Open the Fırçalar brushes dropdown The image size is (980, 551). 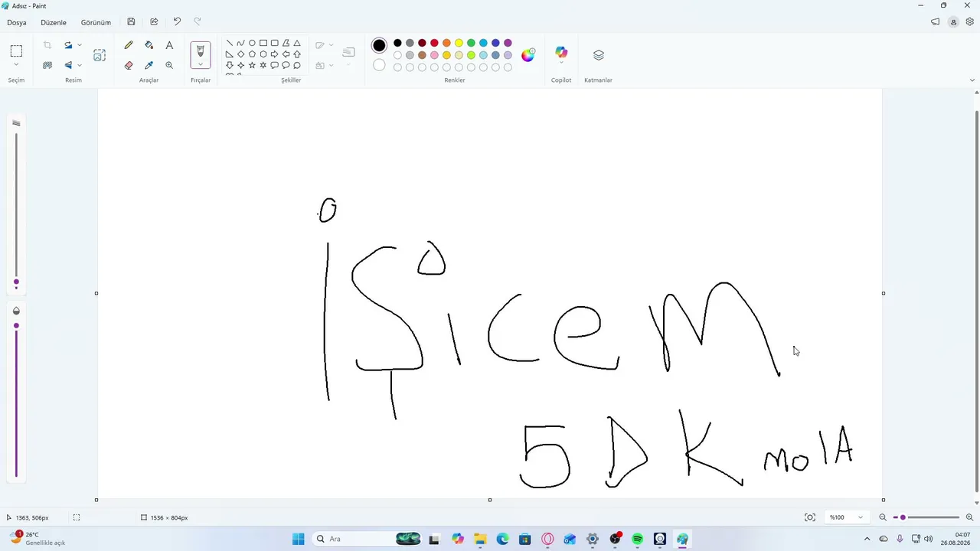click(201, 66)
